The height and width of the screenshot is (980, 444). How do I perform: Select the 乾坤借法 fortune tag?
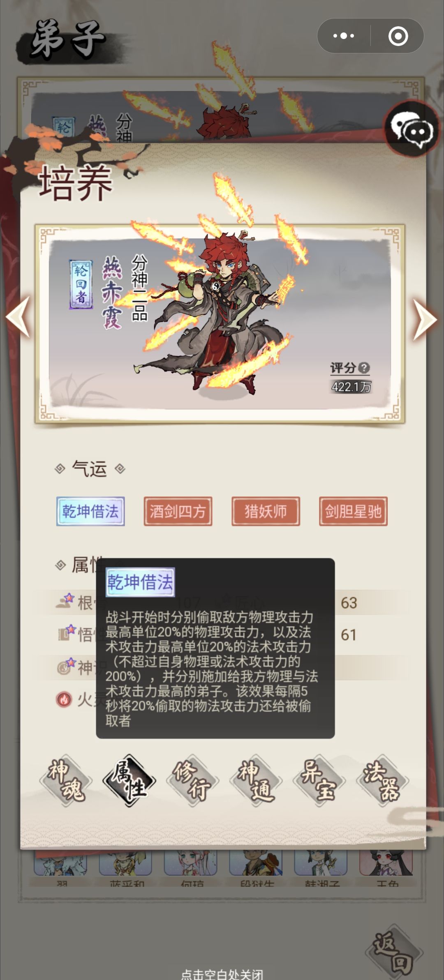click(x=90, y=512)
